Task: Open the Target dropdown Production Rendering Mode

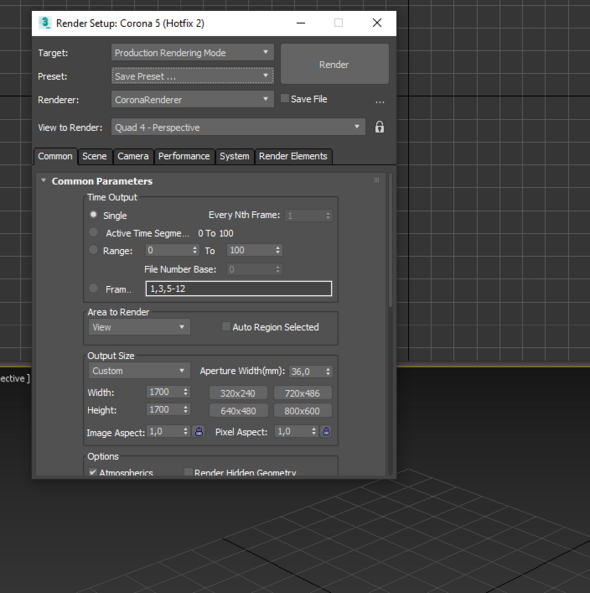Action: click(193, 53)
